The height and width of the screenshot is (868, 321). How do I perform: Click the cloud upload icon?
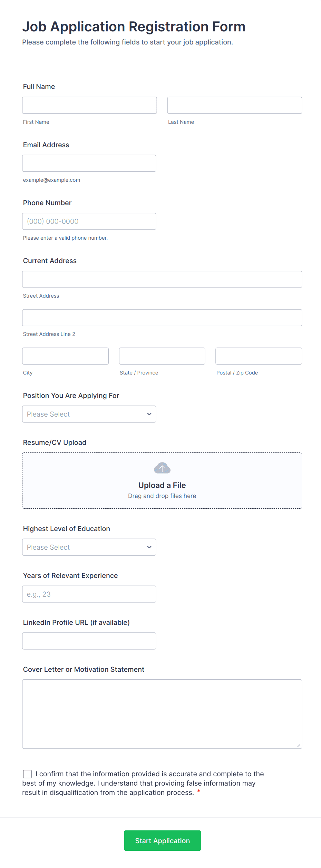[162, 468]
